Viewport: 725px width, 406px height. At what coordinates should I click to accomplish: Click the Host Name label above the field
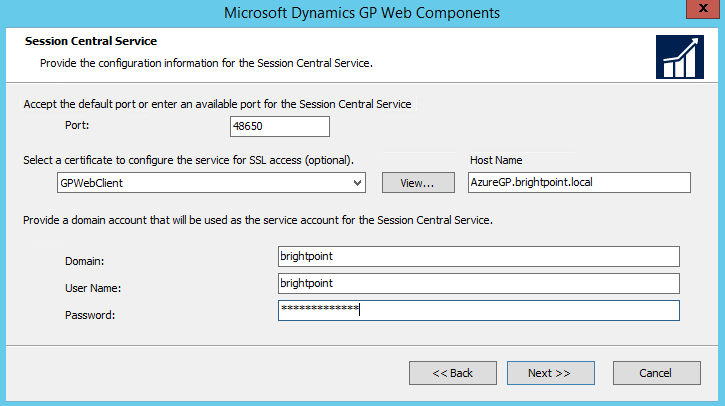(x=496, y=160)
